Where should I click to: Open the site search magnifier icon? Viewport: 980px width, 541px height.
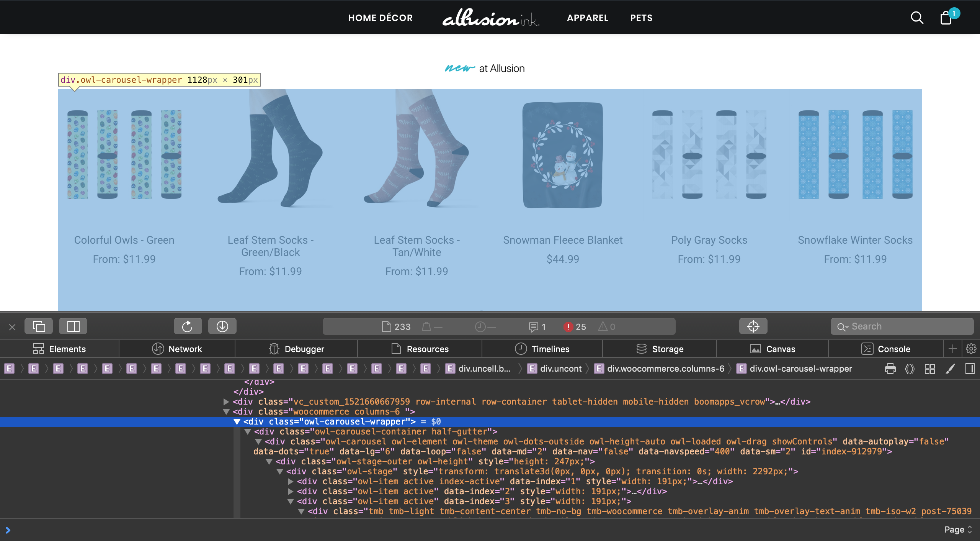tap(917, 18)
